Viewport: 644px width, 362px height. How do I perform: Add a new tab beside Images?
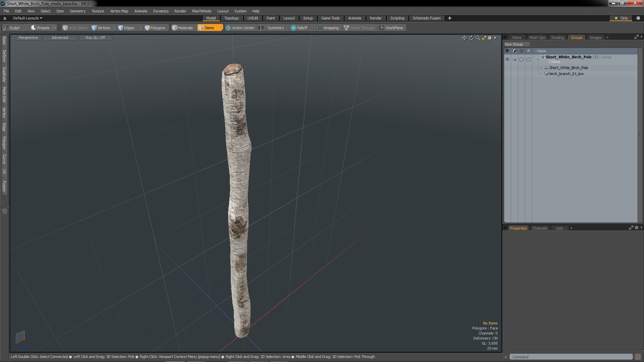tap(607, 38)
